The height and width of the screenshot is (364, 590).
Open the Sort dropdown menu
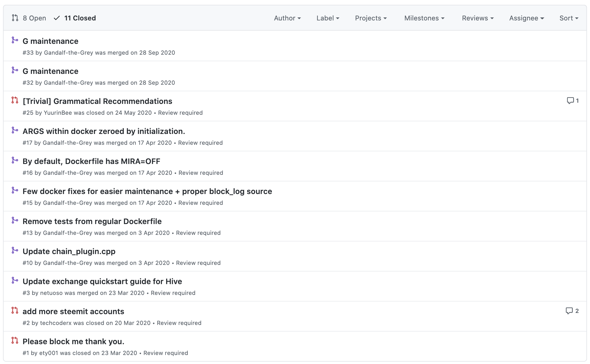coord(569,18)
